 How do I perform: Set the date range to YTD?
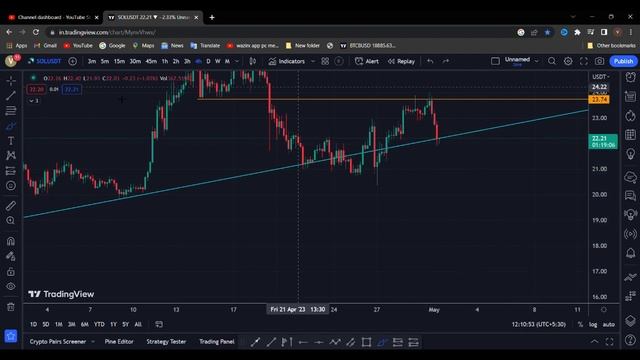99,324
